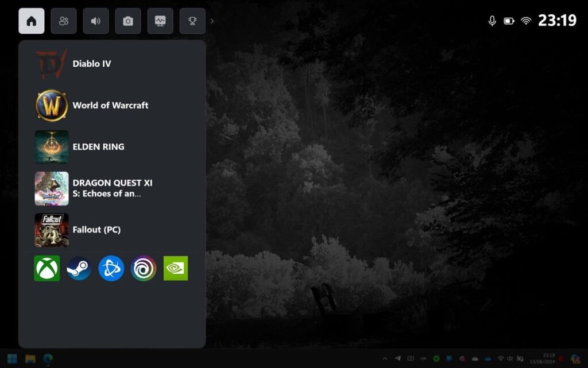This screenshot has height=368, width=588.
Task: Click the Dragon Quest XI cover thumbnail
Action: click(52, 188)
